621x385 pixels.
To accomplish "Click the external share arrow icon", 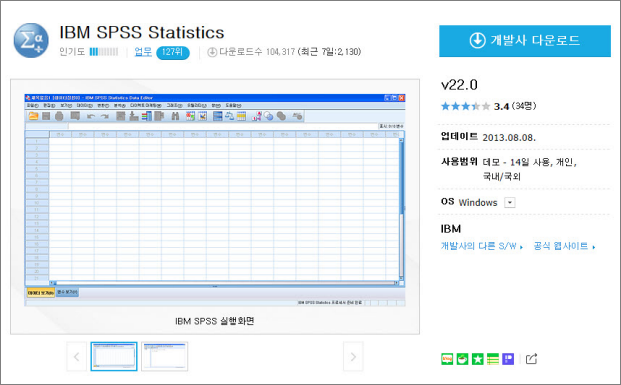I will [x=531, y=359].
